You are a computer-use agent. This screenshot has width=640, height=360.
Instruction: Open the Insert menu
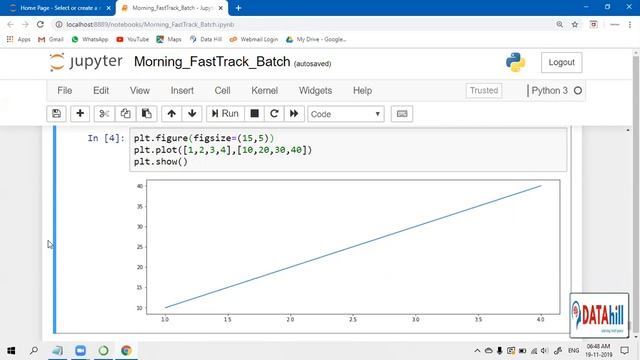[182, 91]
